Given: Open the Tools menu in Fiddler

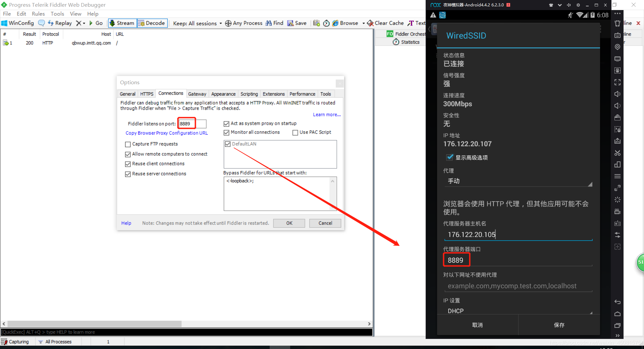Looking at the screenshot, I should (57, 14).
